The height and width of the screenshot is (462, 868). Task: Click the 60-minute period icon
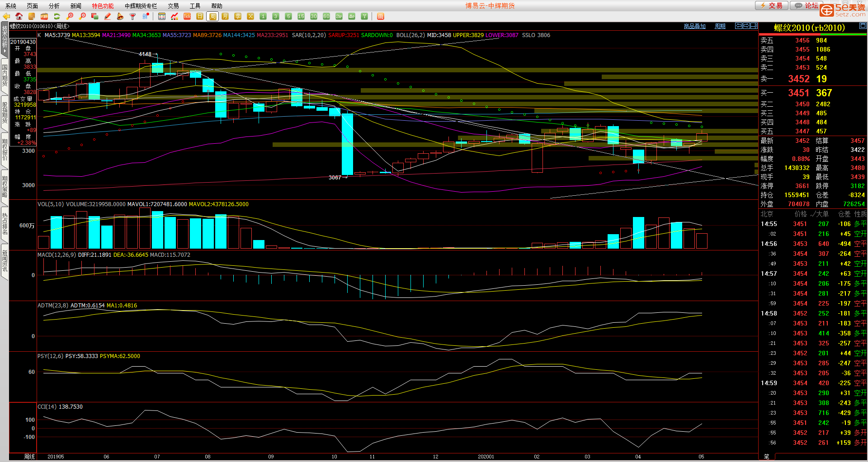[326, 16]
